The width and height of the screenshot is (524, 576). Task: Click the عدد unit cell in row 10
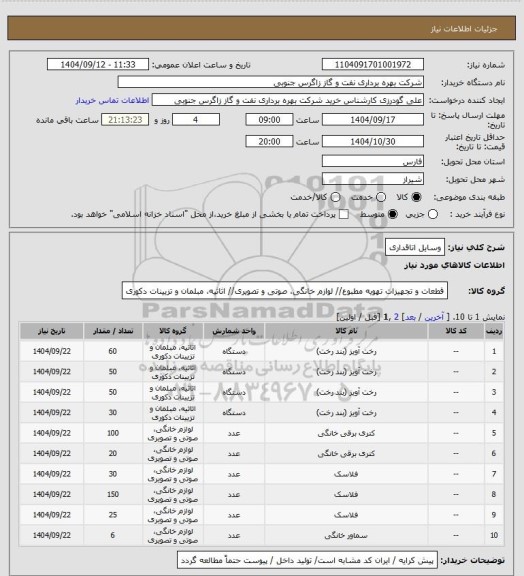point(234,536)
